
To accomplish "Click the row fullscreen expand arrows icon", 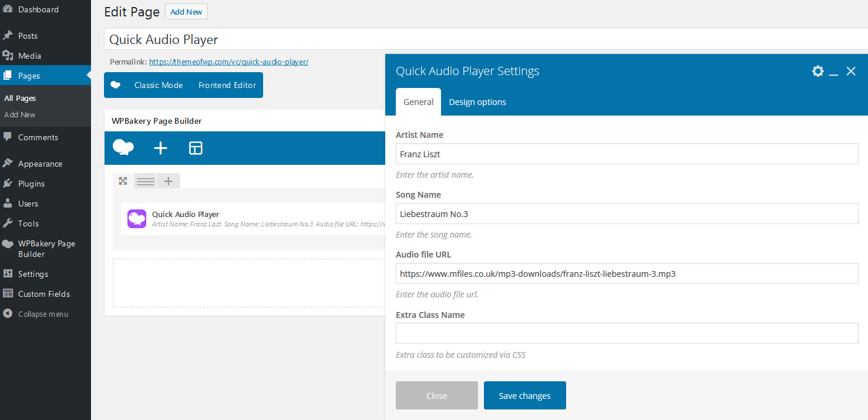I will [123, 181].
